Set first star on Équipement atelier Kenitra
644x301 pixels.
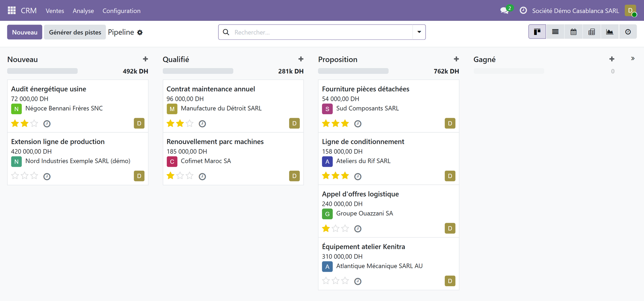tap(326, 281)
